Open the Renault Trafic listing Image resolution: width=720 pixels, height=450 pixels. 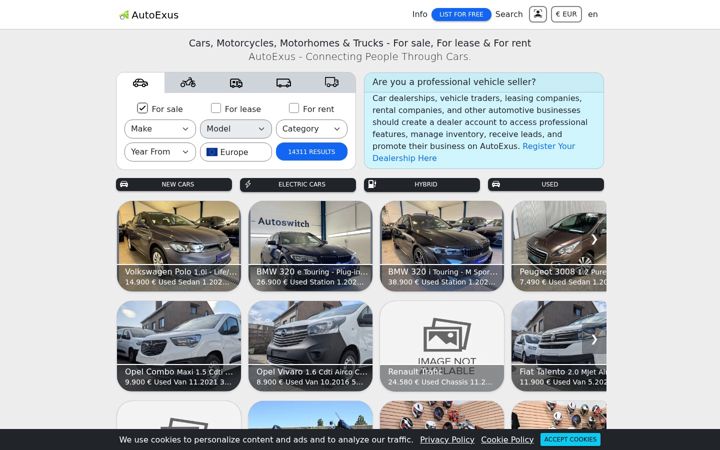[x=442, y=346]
